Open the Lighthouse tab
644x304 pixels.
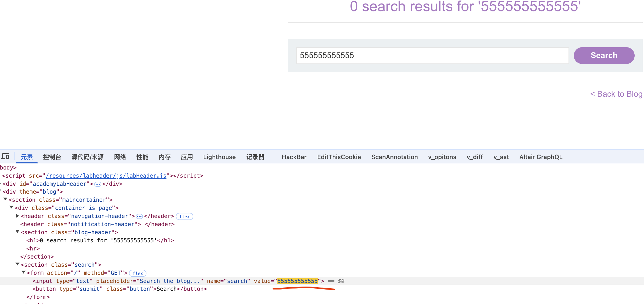219,157
